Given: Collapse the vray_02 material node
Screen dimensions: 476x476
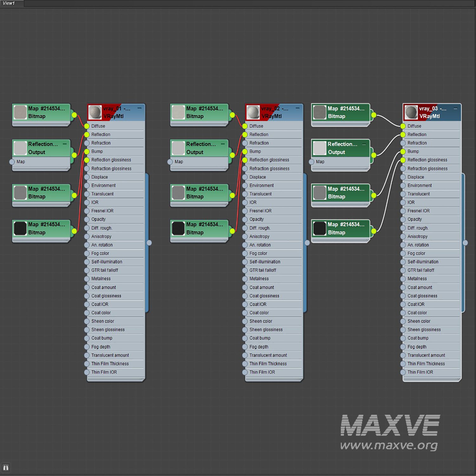Looking at the screenshot, I should coord(297,109).
